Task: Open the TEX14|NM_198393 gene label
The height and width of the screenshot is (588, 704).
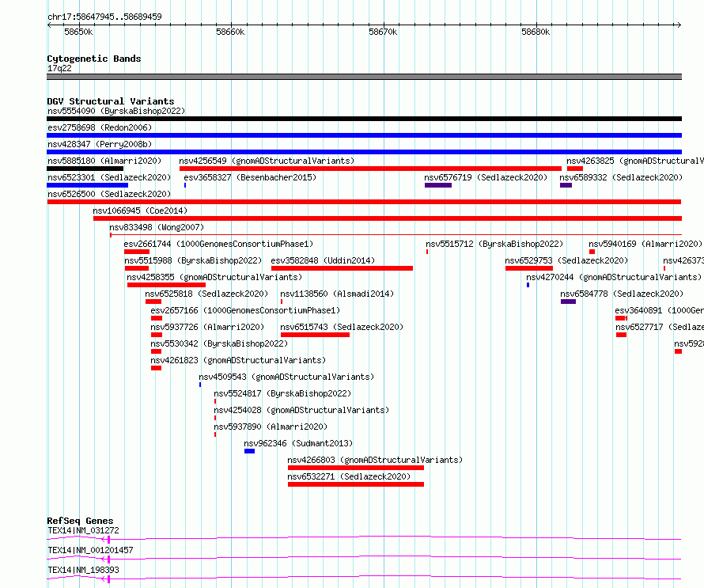Action: coord(84,570)
